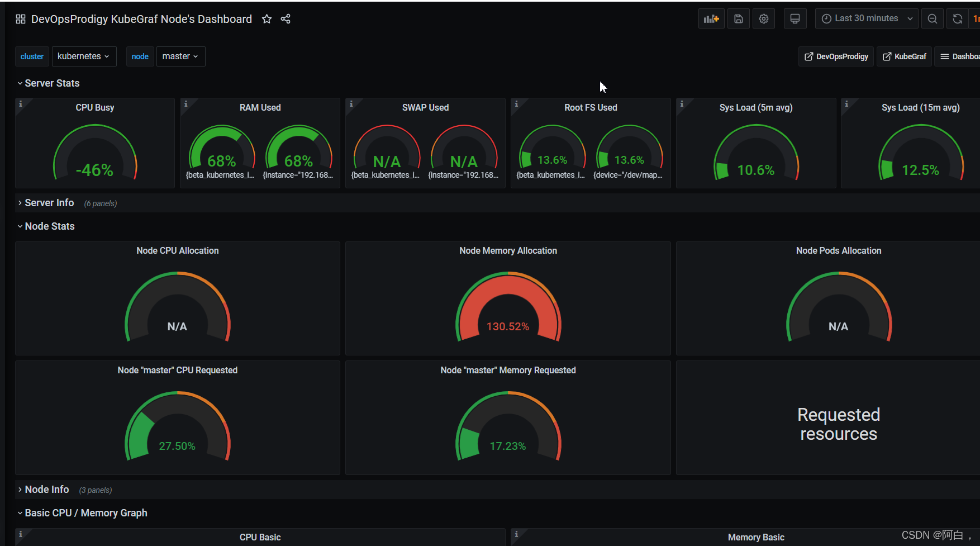Open Sys Load (5m avg) panel title menu
The width and height of the screenshot is (980, 546).
[x=756, y=107]
